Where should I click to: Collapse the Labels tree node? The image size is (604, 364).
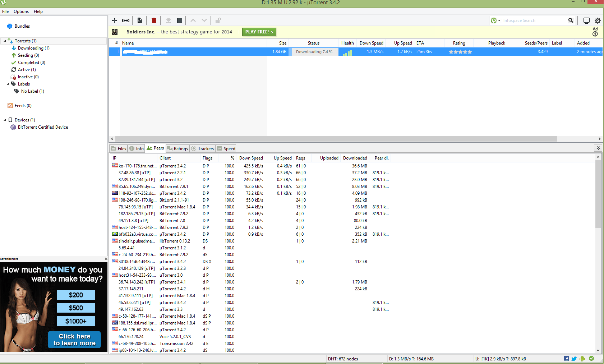8,84
